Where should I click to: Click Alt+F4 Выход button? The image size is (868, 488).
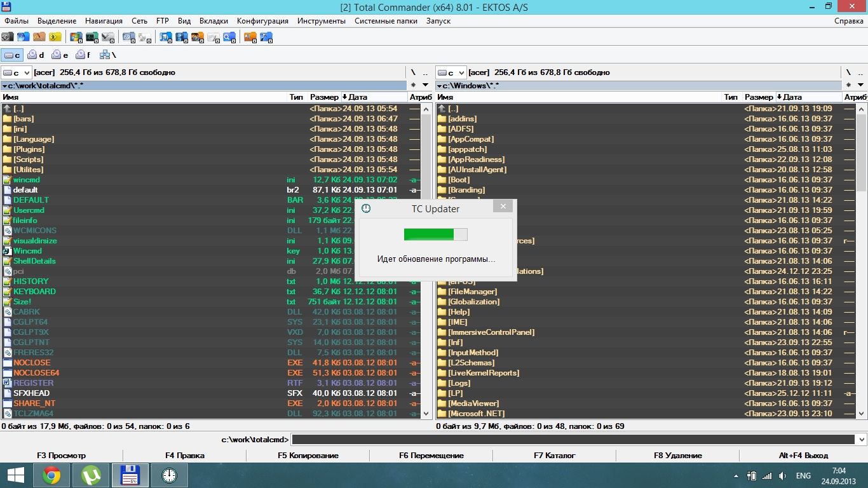click(x=803, y=456)
